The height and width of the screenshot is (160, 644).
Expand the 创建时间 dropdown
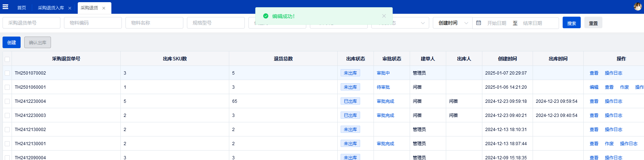point(452,23)
